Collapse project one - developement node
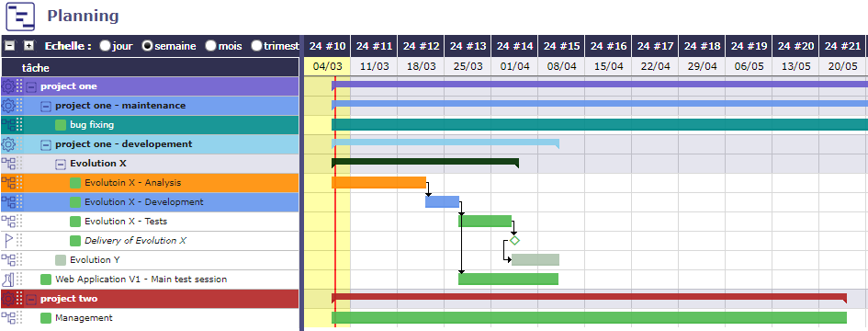The width and height of the screenshot is (868, 331). 46,144
